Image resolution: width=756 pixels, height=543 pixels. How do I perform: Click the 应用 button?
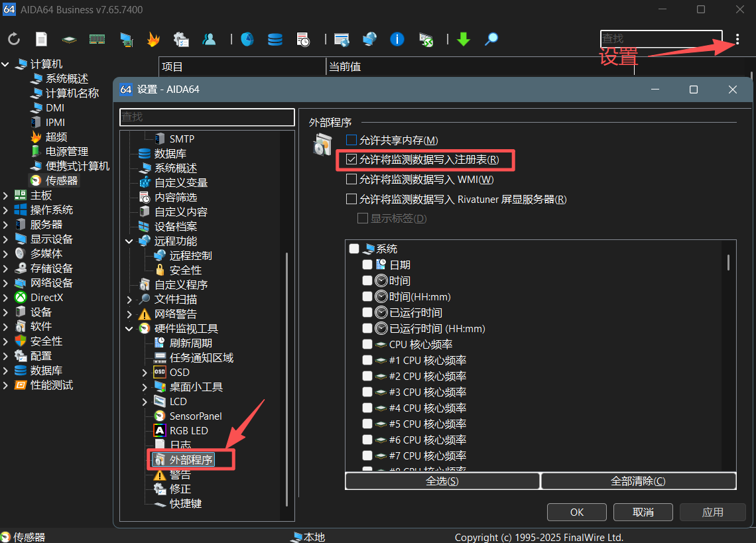pyautogui.click(x=713, y=512)
